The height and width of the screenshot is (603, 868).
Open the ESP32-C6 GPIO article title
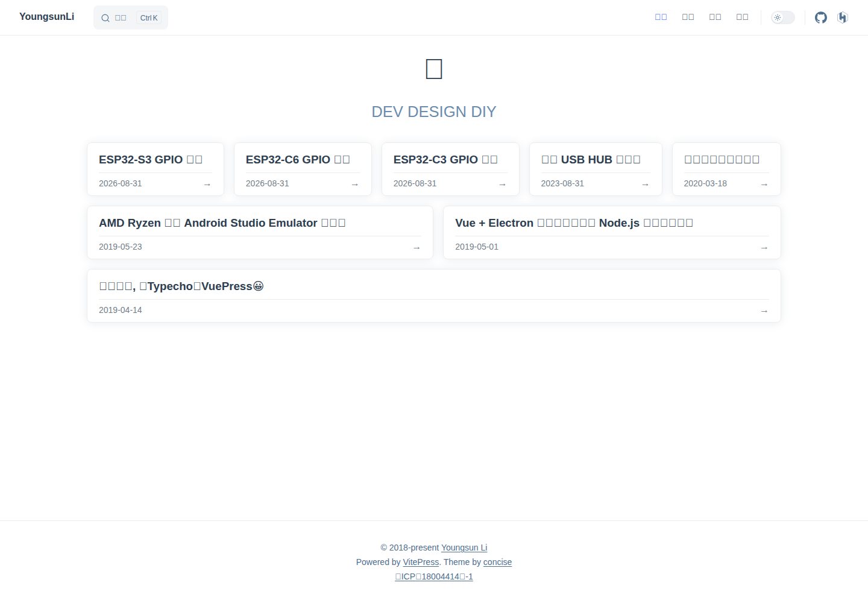298,159
